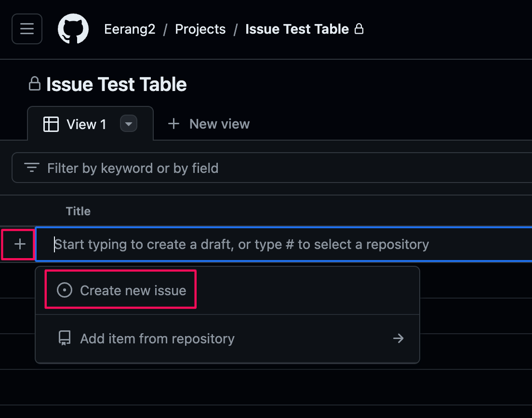Click the table view icon on the View 1 tab
This screenshot has width=532, height=418.
click(51, 124)
